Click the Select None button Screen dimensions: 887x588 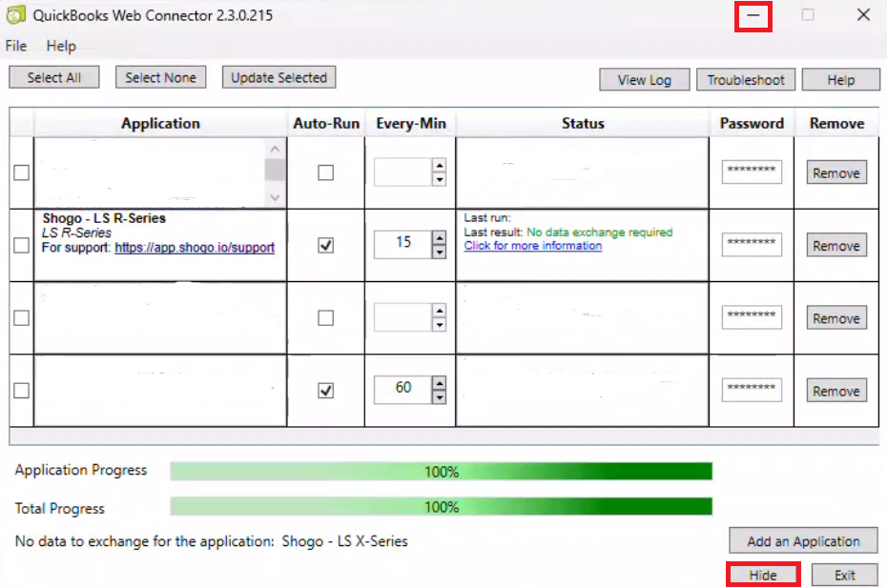(x=160, y=77)
